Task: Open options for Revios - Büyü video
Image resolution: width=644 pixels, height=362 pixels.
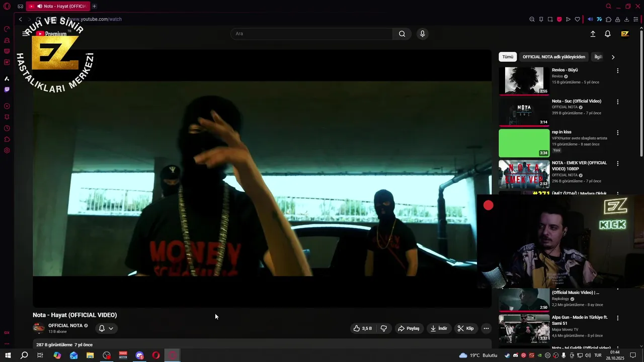Action: tap(618, 71)
